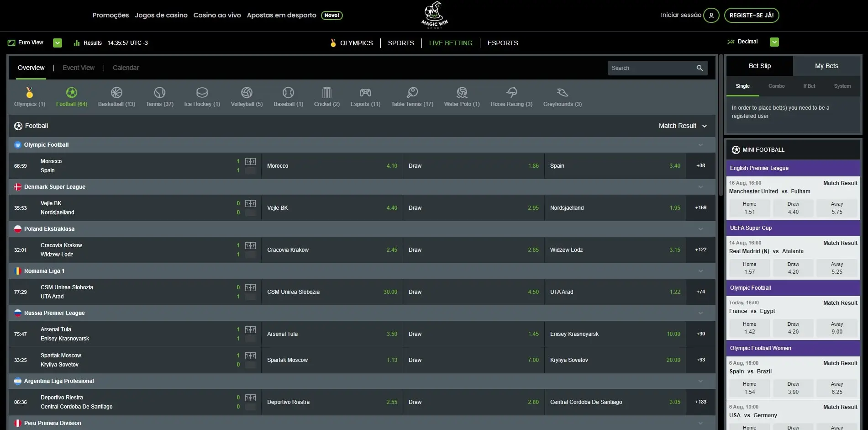Click the Esports controller icon
The height and width of the screenshot is (430, 868).
pos(365,93)
